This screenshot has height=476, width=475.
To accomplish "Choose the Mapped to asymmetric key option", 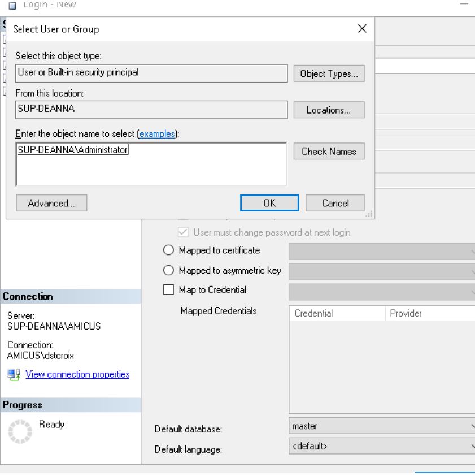I will (x=169, y=271).
